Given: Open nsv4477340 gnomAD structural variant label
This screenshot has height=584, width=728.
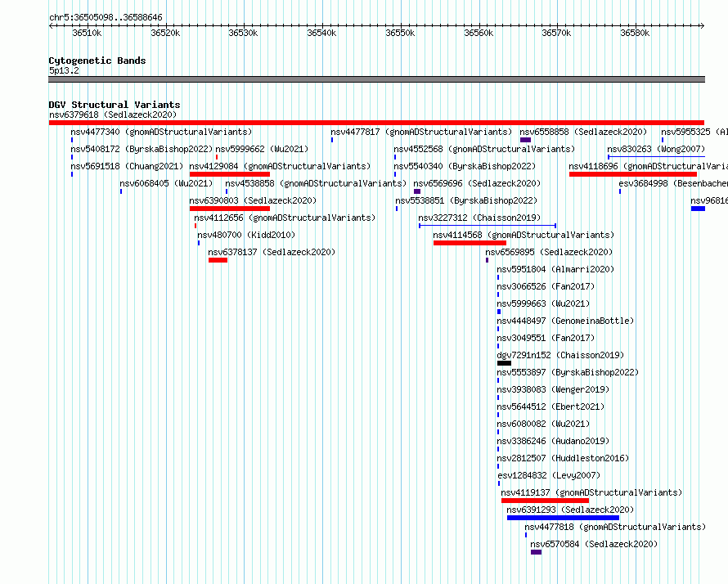Looking at the screenshot, I should coord(161,132).
